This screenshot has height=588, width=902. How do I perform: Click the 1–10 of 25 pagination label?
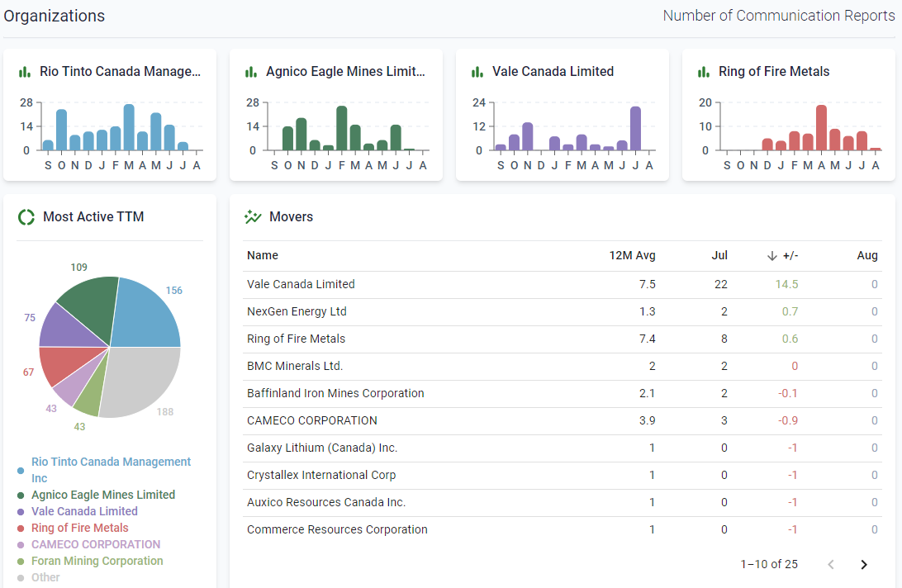(x=769, y=564)
